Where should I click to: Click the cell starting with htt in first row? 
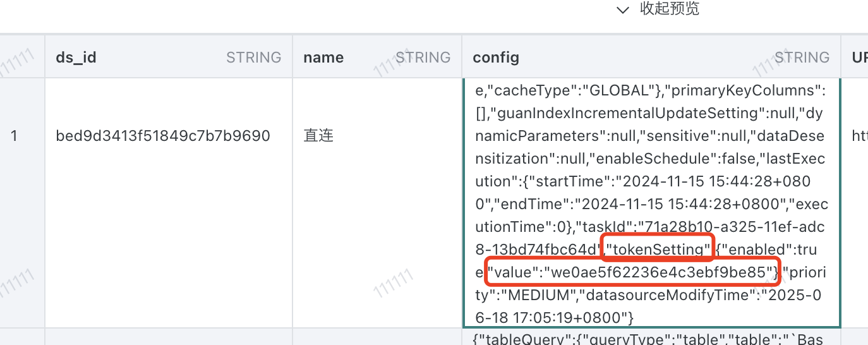click(859, 136)
